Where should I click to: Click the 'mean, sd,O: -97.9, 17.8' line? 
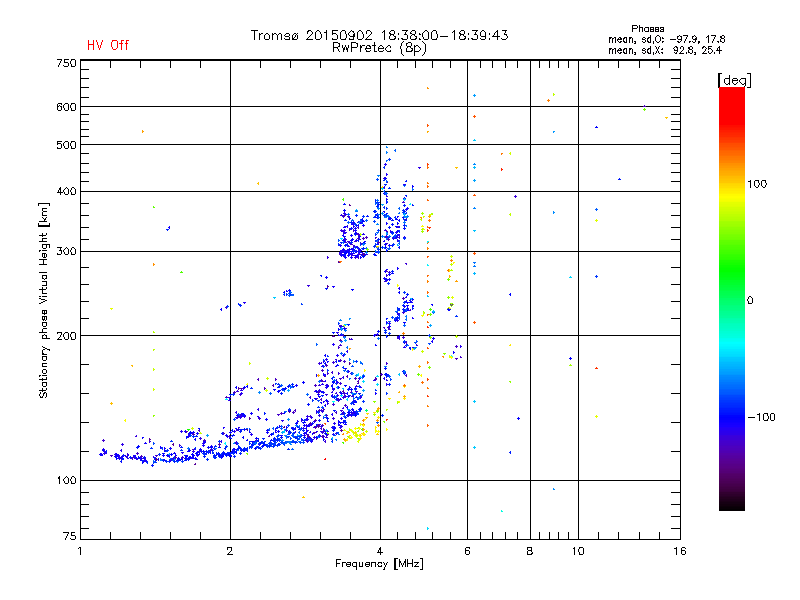tap(666, 39)
